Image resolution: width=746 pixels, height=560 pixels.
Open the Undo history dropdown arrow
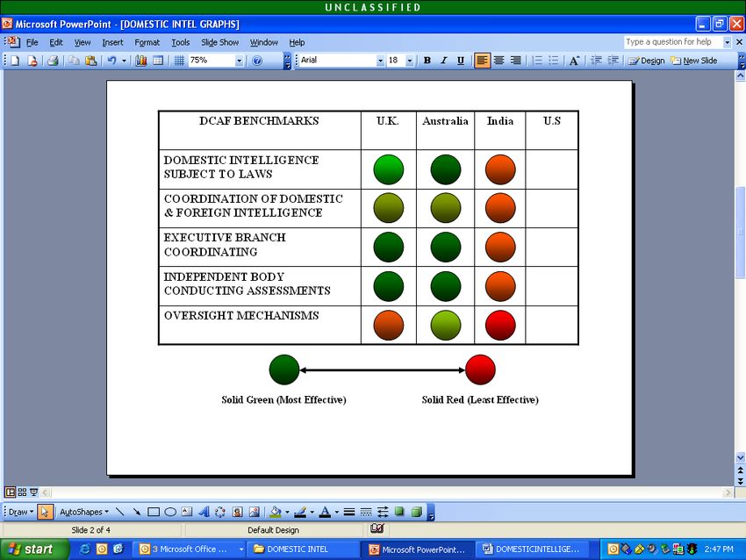point(124,61)
